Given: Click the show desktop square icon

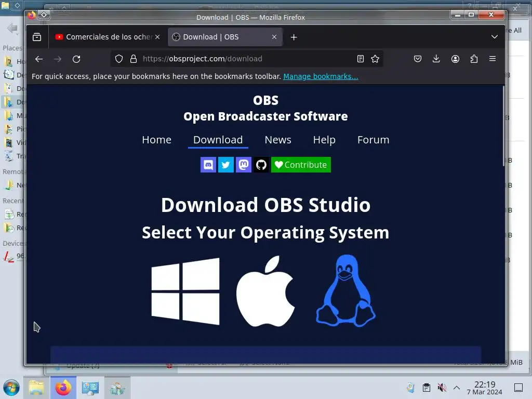Looking at the screenshot, I should (x=518, y=388).
